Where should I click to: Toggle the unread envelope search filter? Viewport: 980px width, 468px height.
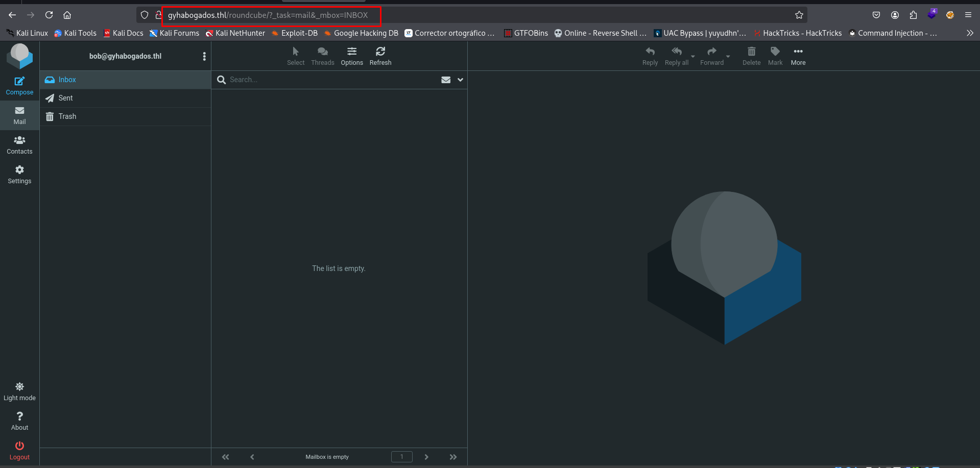(446, 80)
